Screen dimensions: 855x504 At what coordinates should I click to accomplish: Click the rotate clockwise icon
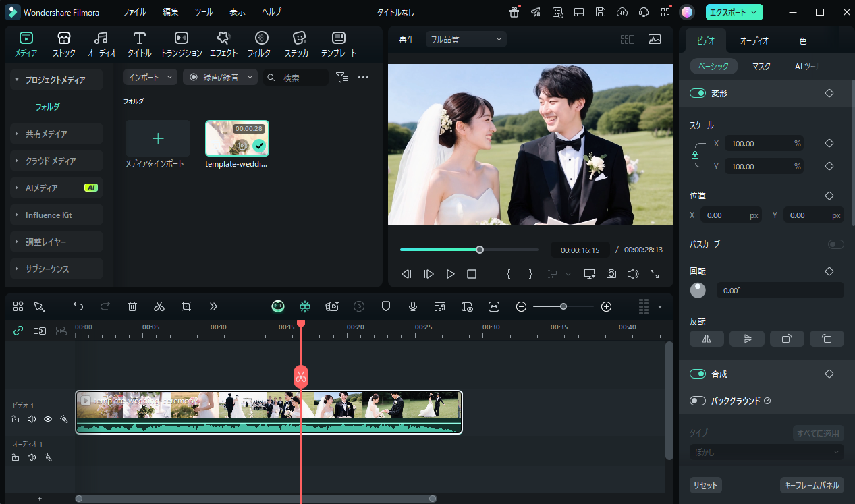(x=787, y=339)
